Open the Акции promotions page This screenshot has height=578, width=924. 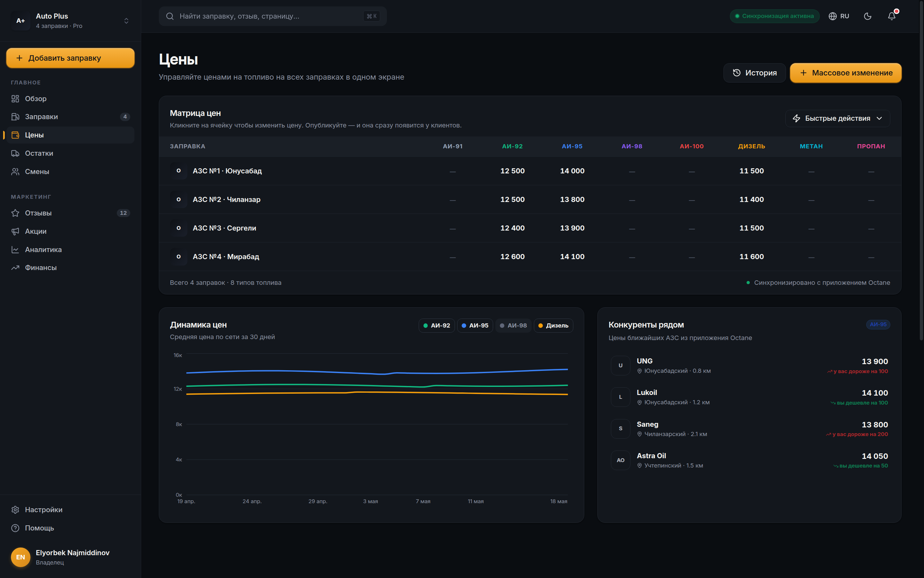(70, 231)
